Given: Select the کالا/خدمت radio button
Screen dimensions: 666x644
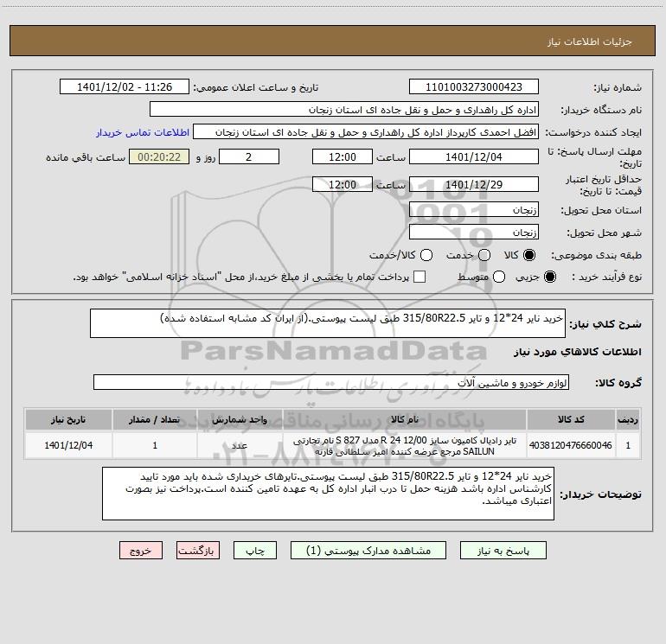Looking at the screenshot, I should [426, 255].
